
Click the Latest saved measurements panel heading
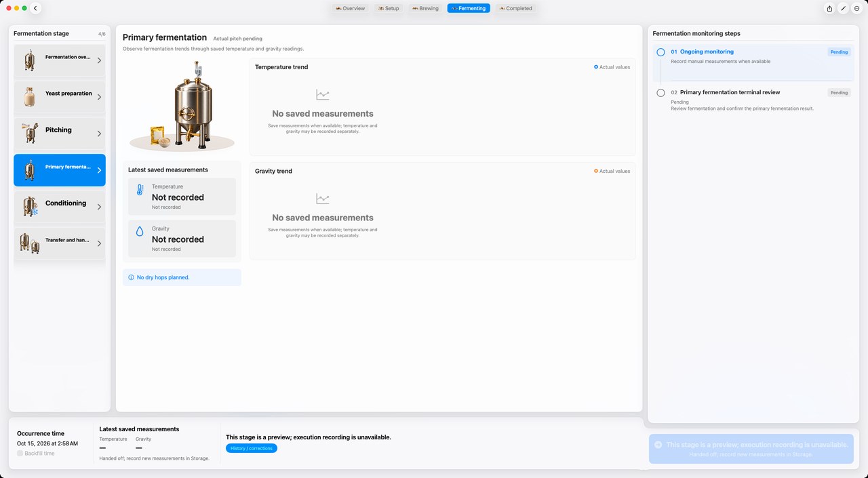click(168, 170)
